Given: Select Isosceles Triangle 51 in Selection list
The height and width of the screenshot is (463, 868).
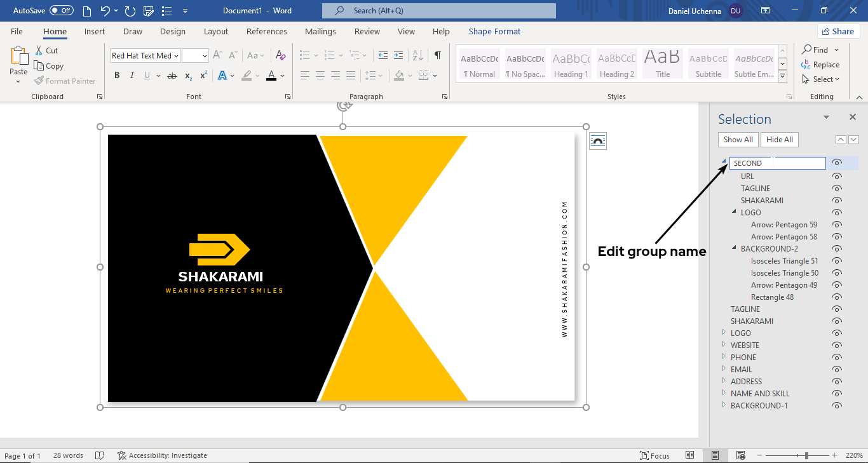Looking at the screenshot, I should pos(784,261).
